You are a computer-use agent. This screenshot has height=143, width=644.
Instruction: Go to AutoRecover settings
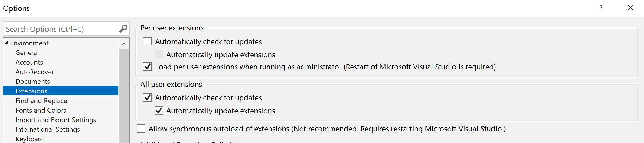[35, 72]
